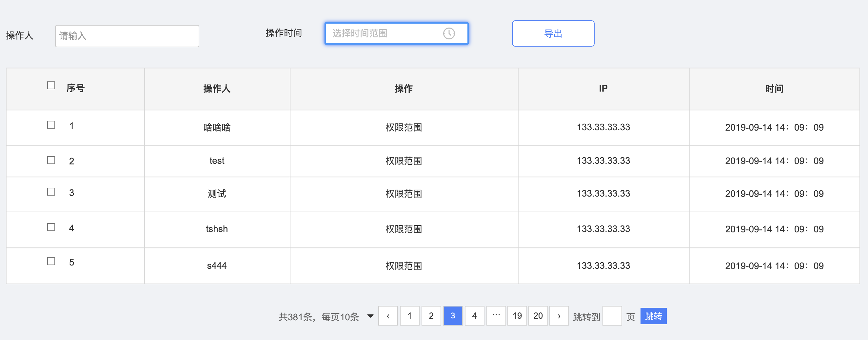This screenshot has width=868, height=340.
Task: Go to next page using right arrow
Action: [559, 316]
